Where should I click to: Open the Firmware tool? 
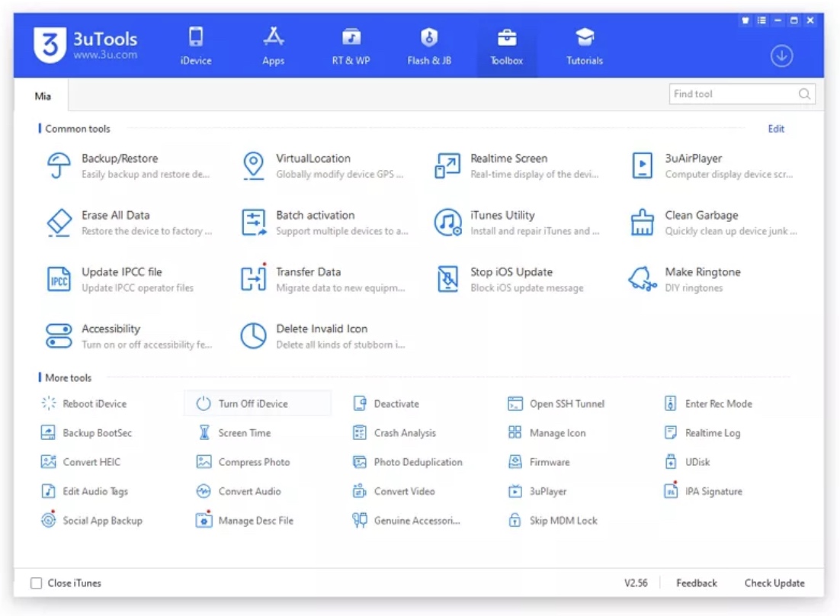[x=539, y=462]
